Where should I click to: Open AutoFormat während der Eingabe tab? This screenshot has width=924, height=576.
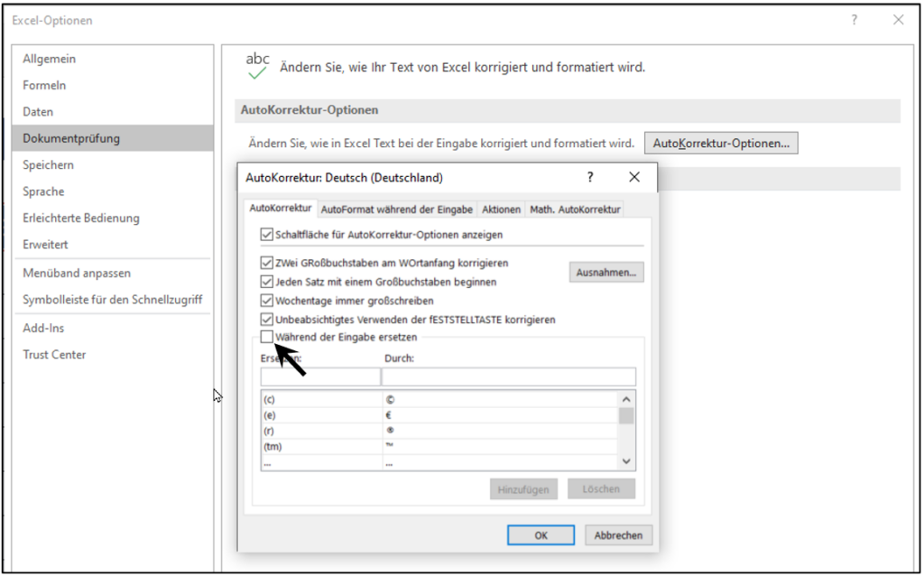point(397,209)
